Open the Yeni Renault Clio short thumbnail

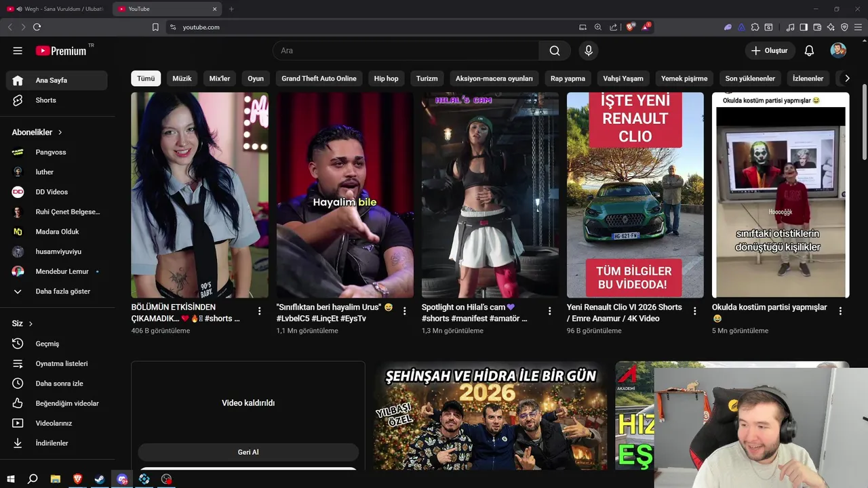coord(635,195)
